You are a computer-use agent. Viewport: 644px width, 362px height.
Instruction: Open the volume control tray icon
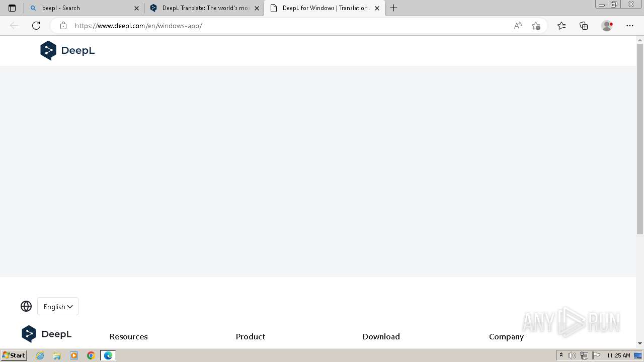pyautogui.click(x=572, y=355)
